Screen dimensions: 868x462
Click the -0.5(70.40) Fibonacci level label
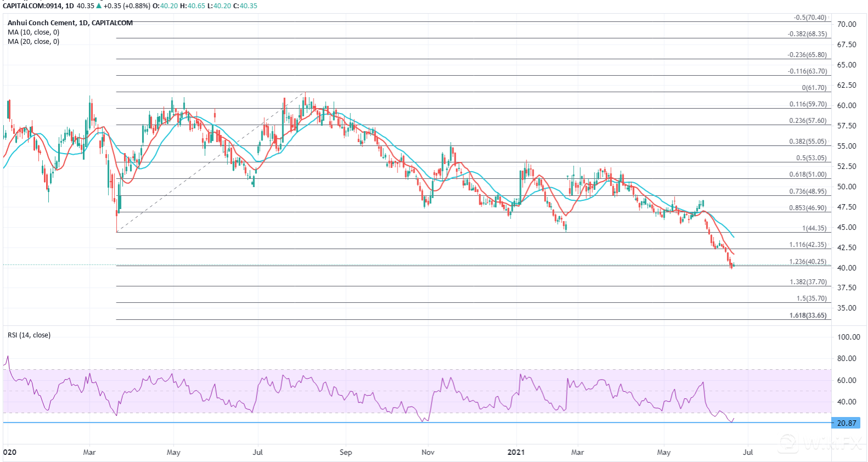tap(809, 18)
